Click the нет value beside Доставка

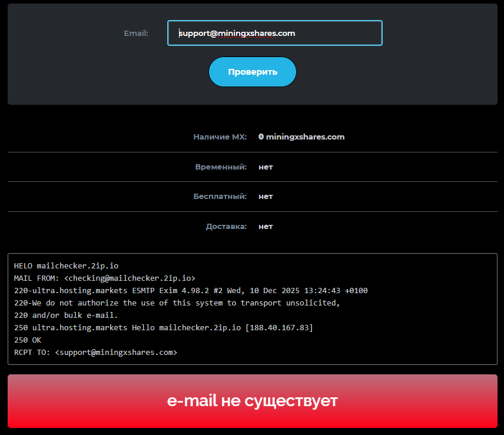[266, 227]
